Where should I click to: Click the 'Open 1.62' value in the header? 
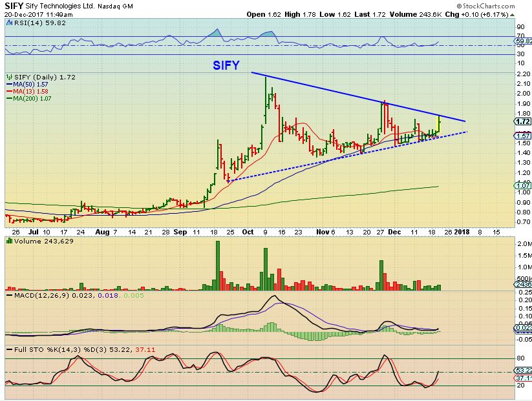[264, 15]
